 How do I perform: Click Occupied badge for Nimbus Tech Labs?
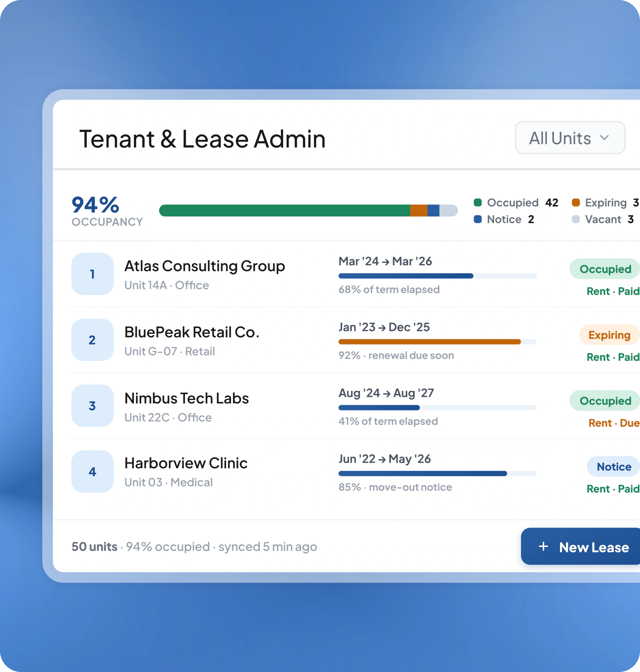[x=605, y=401]
